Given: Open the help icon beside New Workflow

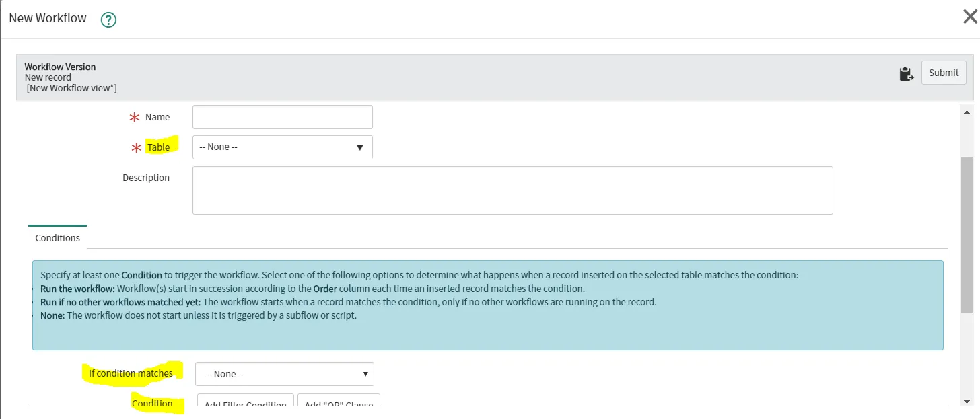Looking at the screenshot, I should point(108,20).
